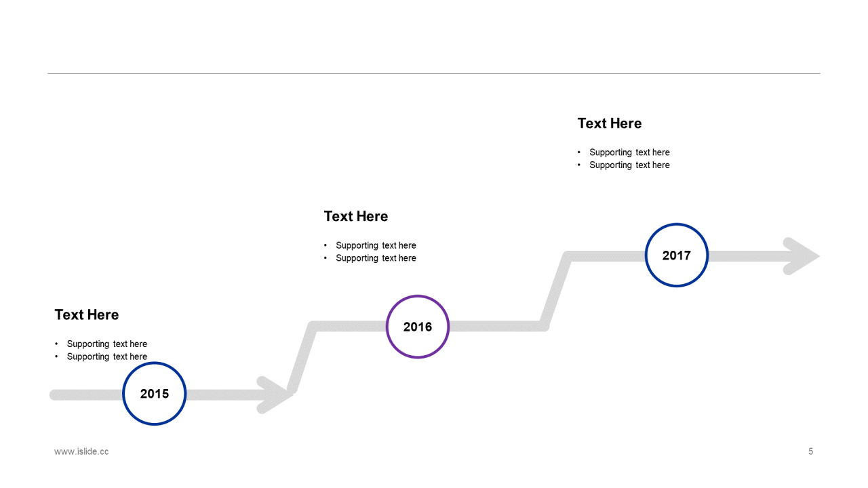Screen dimensions: 868x488
Task: Click second Supporting text bullet above 2017
Action: tap(629, 165)
